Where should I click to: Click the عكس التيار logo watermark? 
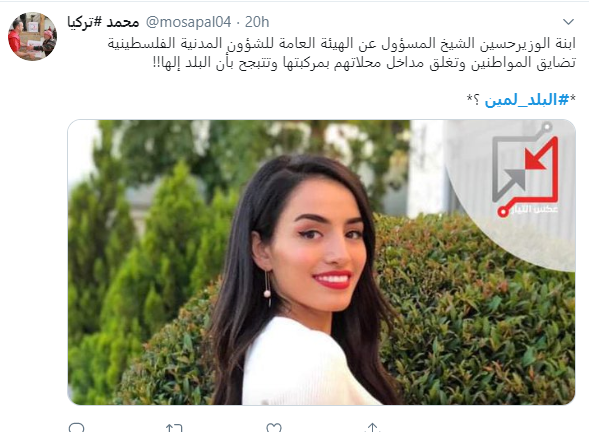526,175
